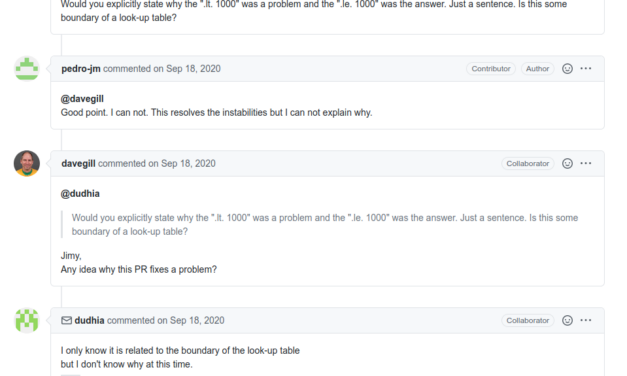Screen dimensions: 627x376
Task: Add reaction emoji to dudhia's comment
Action: click(x=567, y=320)
